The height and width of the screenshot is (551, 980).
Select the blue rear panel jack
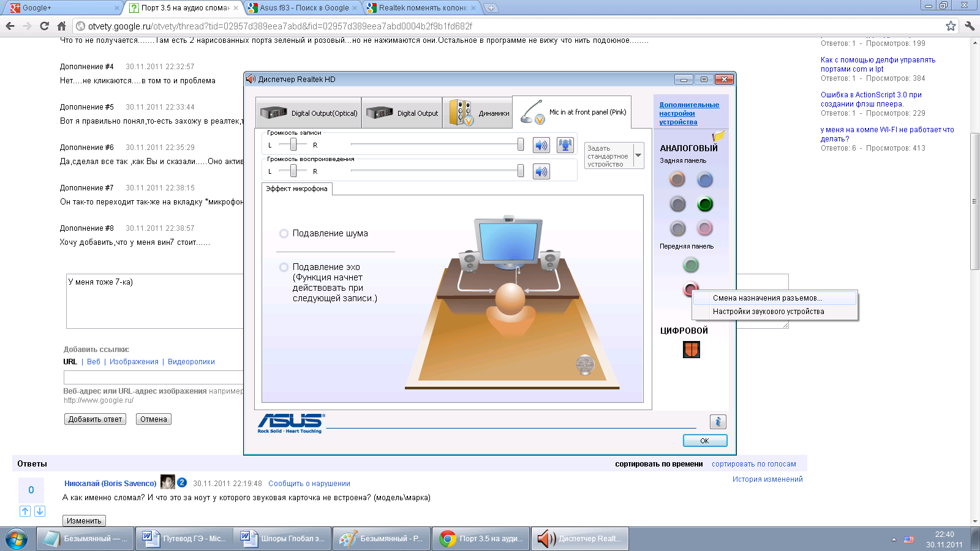coord(705,179)
